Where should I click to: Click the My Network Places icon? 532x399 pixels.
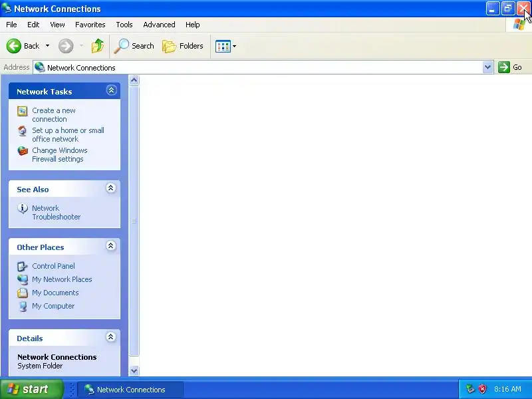click(23, 279)
